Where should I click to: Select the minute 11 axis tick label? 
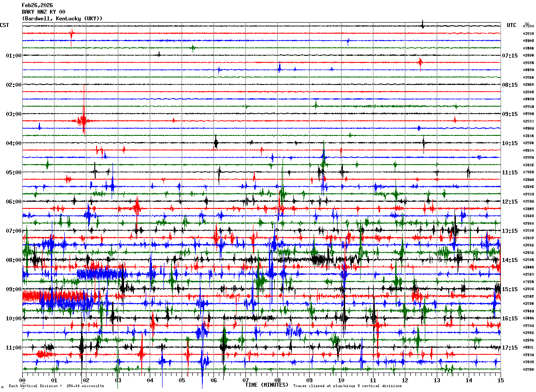[x=373, y=380]
